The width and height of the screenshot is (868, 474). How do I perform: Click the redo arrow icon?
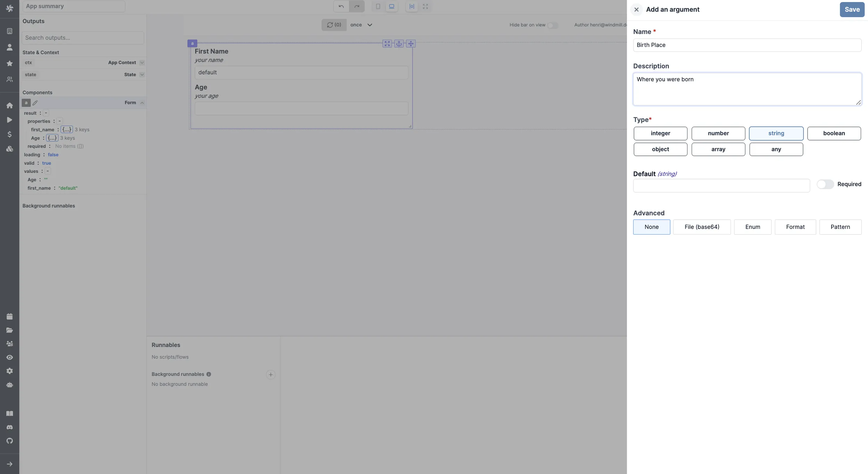point(357,6)
